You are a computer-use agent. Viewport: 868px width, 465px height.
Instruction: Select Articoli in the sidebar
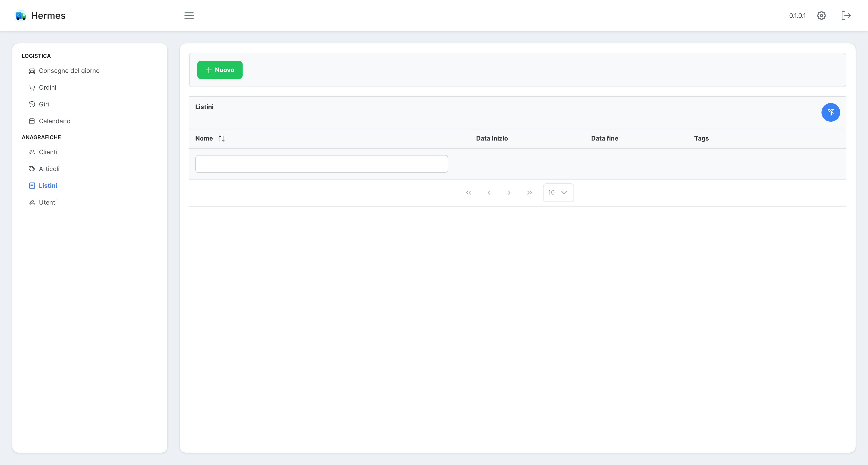(49, 169)
